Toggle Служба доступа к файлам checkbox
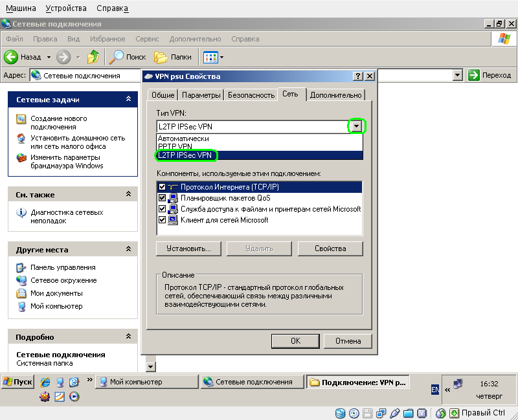518x420 pixels. click(162, 208)
